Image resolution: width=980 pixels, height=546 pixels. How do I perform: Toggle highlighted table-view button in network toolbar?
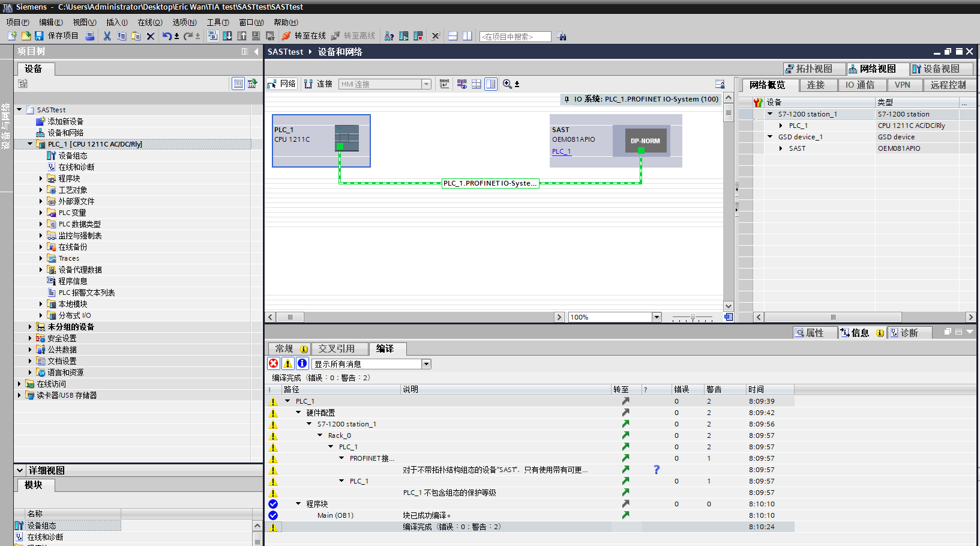(x=491, y=84)
